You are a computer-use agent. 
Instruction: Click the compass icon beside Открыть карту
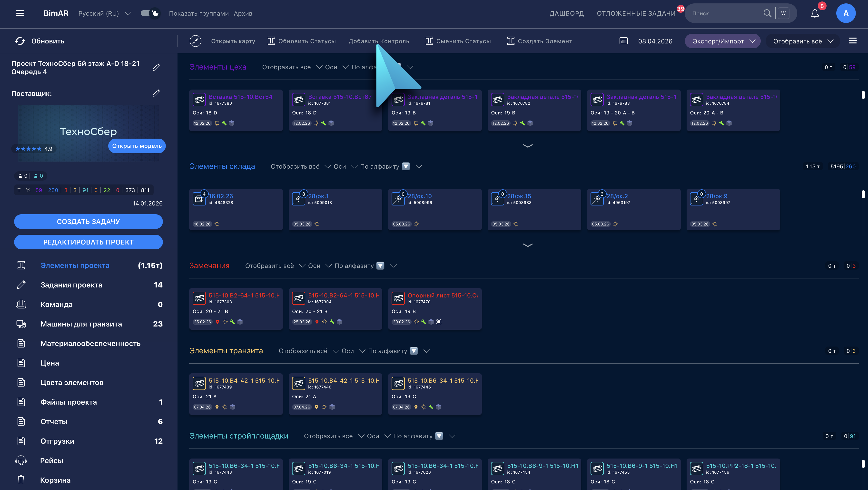tap(196, 41)
